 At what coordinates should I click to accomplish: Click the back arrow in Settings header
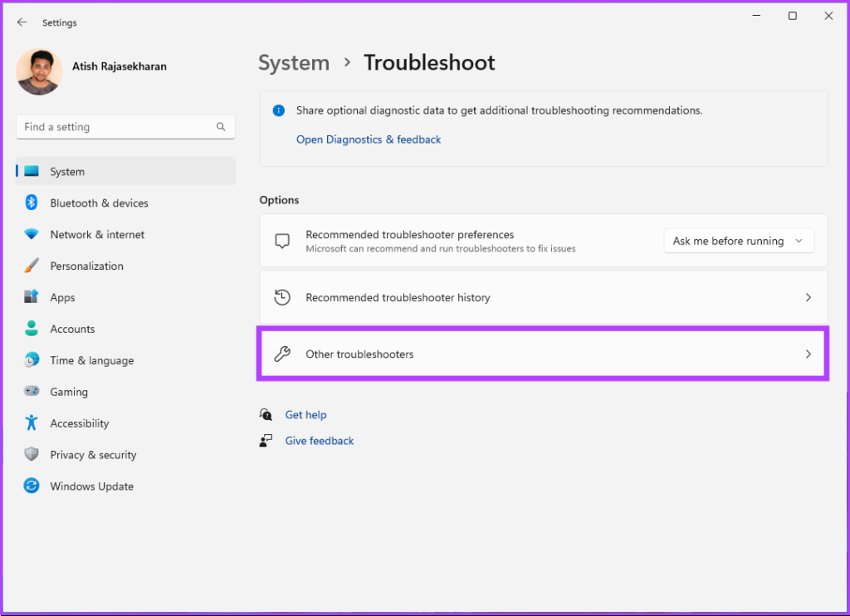(x=22, y=22)
